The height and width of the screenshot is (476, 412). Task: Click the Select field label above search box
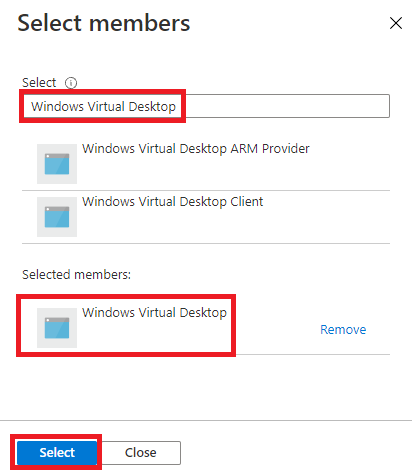tap(39, 82)
